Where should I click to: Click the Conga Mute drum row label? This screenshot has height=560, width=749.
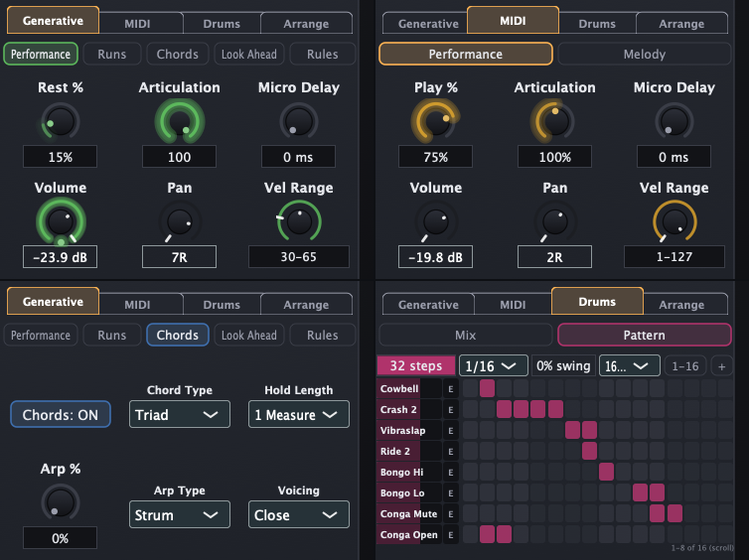409,513
